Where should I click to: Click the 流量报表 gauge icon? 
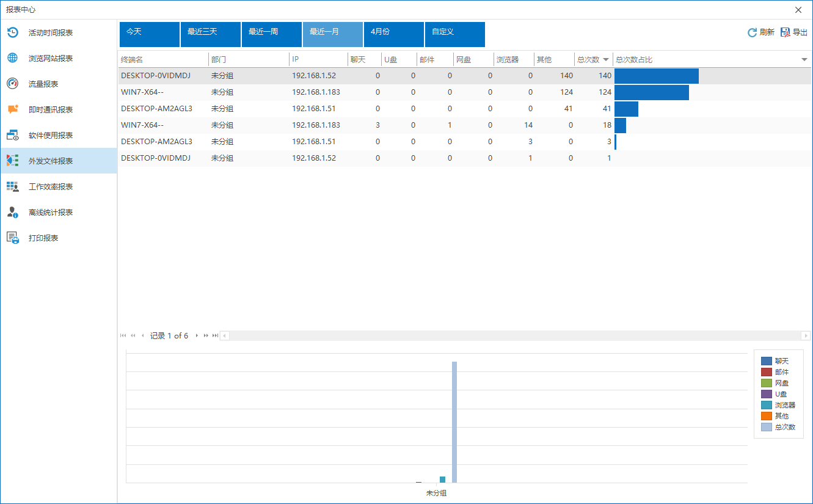click(12, 84)
